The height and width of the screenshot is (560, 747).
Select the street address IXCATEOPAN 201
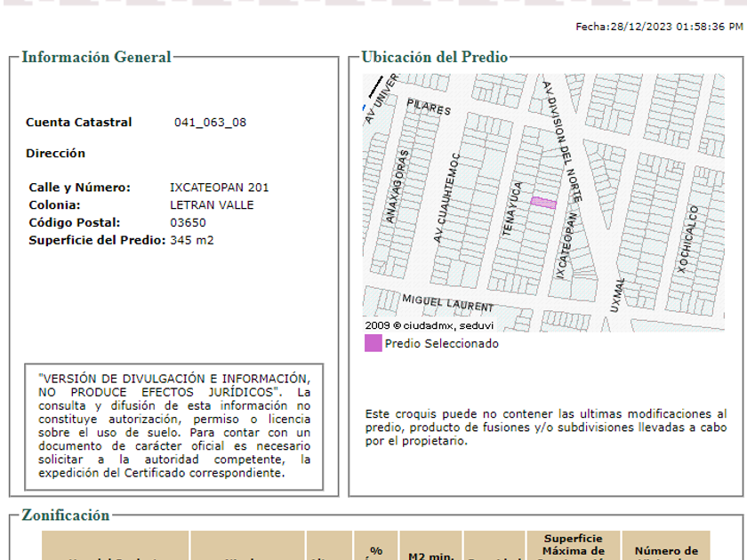tap(219, 188)
